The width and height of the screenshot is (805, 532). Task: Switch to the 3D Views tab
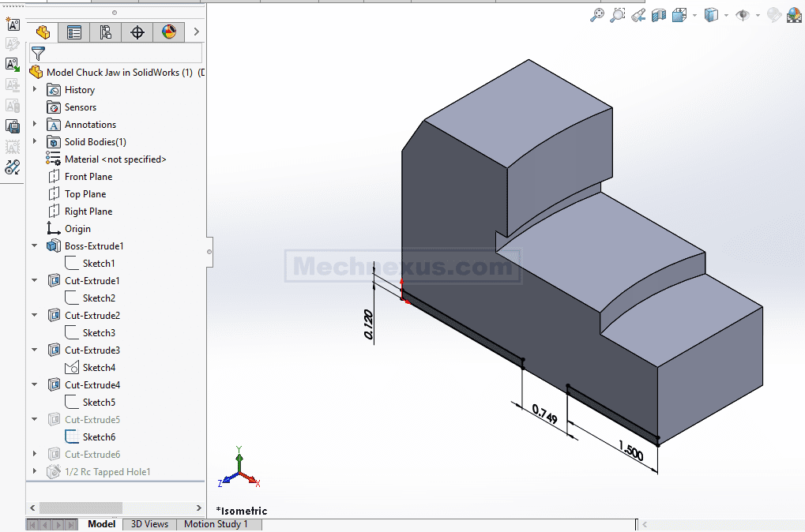pos(149,524)
